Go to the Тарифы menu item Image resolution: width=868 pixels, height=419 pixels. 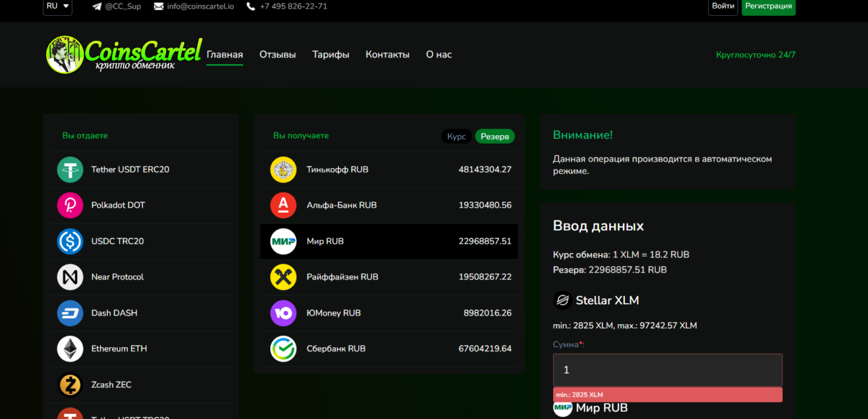click(331, 55)
